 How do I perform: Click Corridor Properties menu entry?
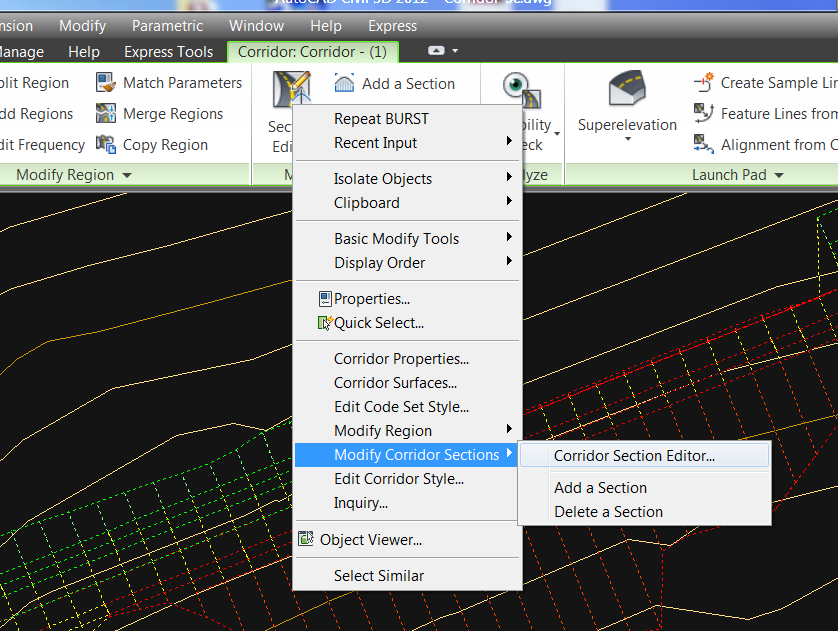(401, 359)
